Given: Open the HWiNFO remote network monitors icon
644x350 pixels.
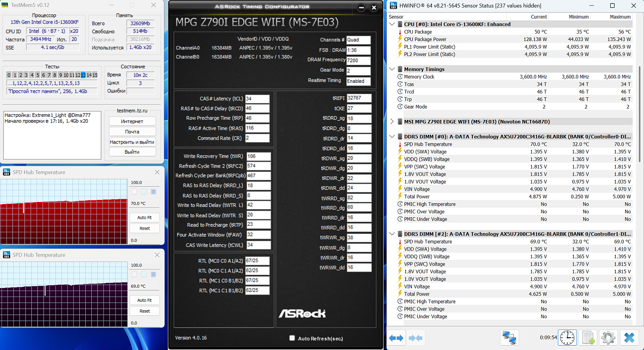Looking at the screenshot, I should 509,338.
